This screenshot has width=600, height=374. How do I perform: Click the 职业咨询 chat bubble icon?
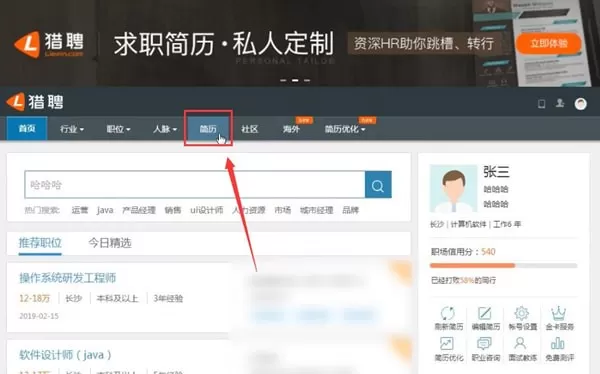(x=484, y=343)
